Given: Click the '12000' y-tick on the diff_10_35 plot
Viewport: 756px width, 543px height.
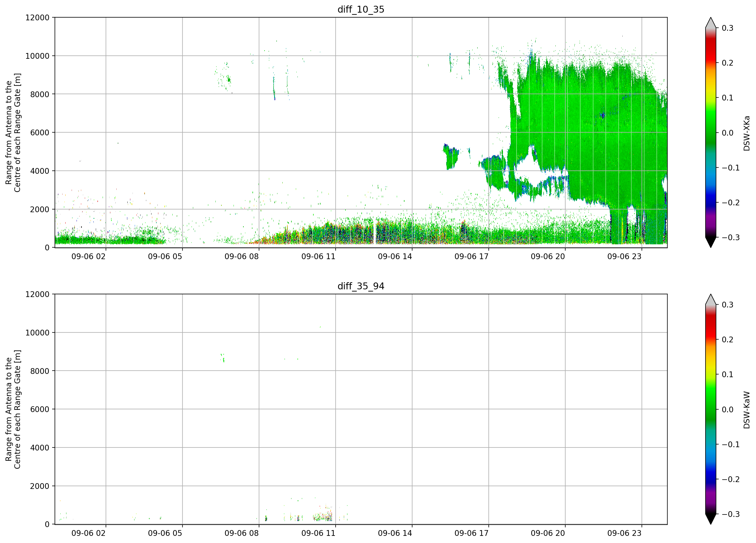Looking at the screenshot, I should pos(37,17).
